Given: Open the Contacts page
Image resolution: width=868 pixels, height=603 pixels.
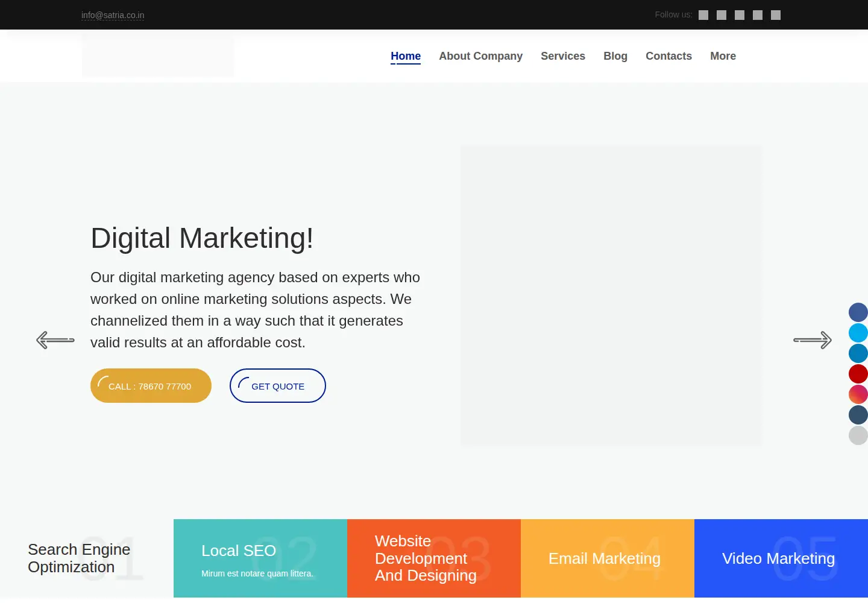Looking at the screenshot, I should (669, 56).
